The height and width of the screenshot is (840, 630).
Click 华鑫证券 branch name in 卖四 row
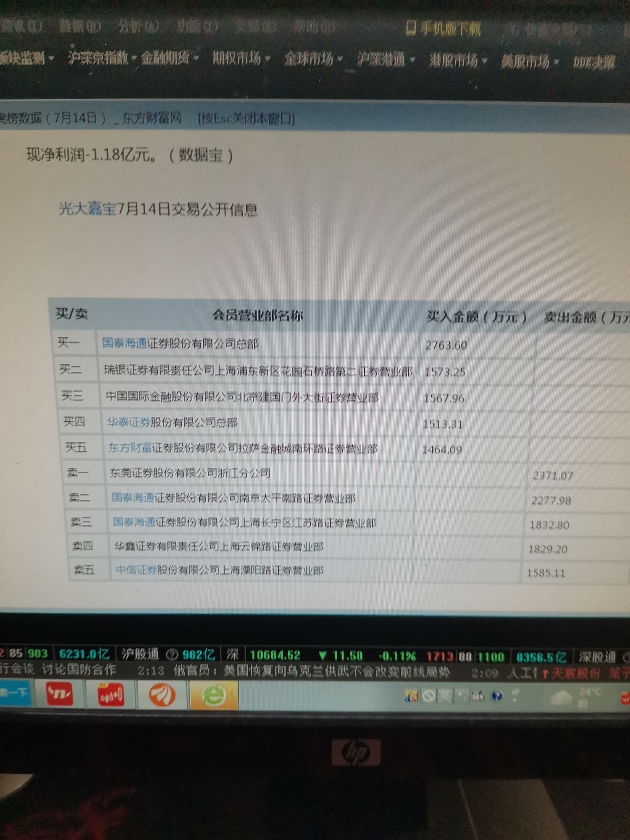point(219,546)
